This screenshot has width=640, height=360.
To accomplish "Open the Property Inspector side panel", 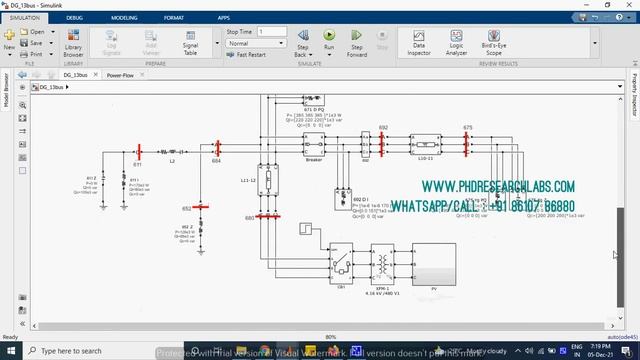I will click(x=635, y=95).
